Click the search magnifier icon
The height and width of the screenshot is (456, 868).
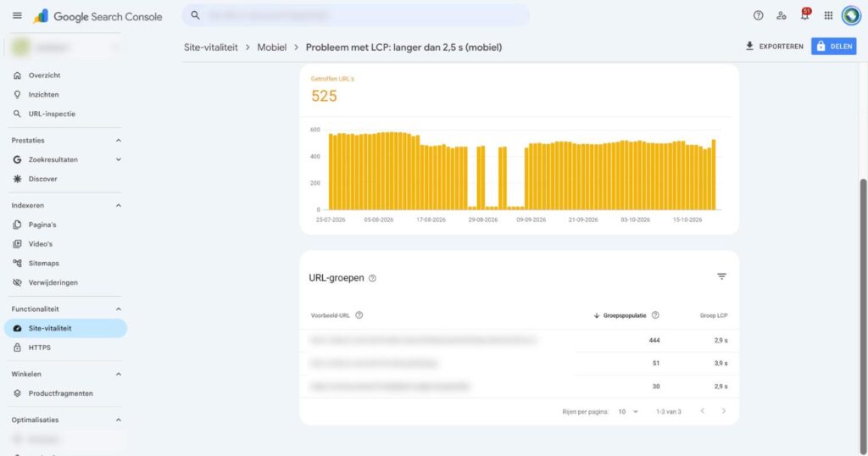pyautogui.click(x=195, y=15)
